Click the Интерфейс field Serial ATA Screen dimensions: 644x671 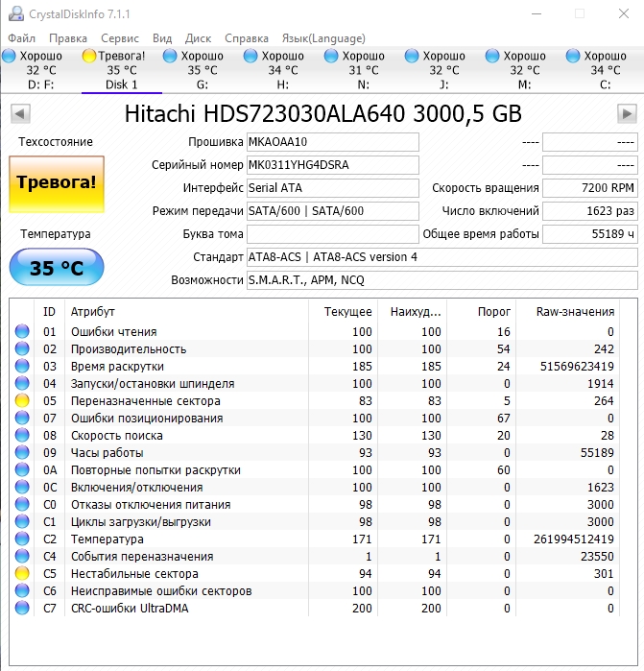click(x=333, y=188)
